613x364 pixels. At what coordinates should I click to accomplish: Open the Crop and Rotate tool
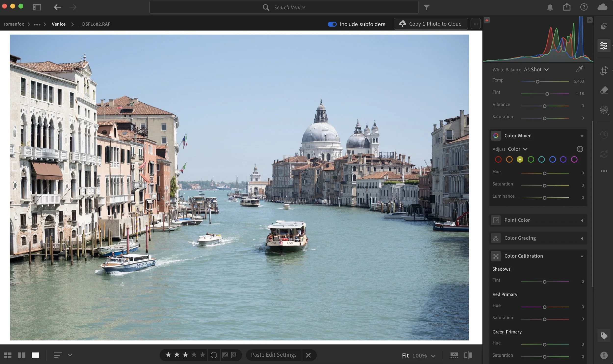tap(604, 71)
